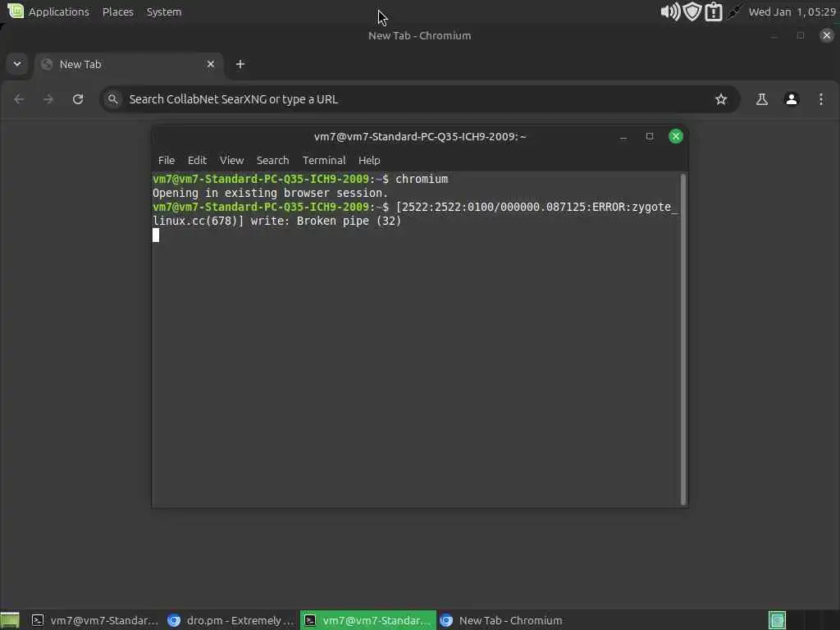
Task: Switch to New Tab - Chromium taskbar entry
Action: point(502,620)
